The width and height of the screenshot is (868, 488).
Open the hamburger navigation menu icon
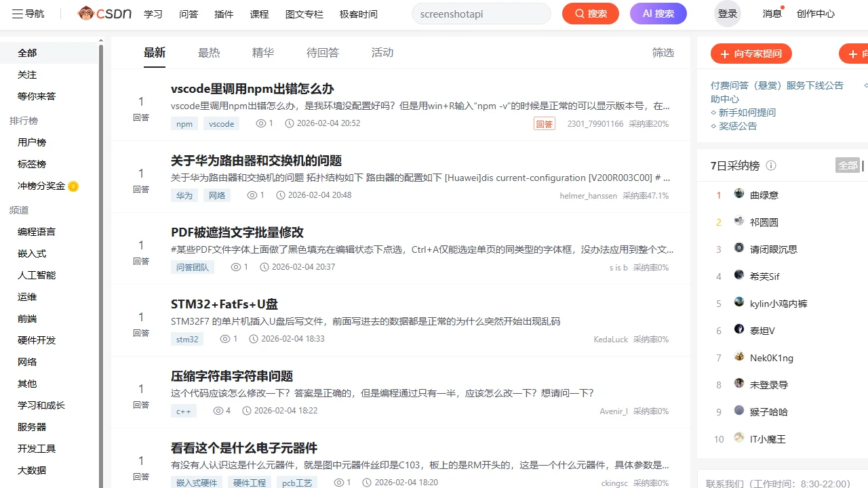coord(17,14)
